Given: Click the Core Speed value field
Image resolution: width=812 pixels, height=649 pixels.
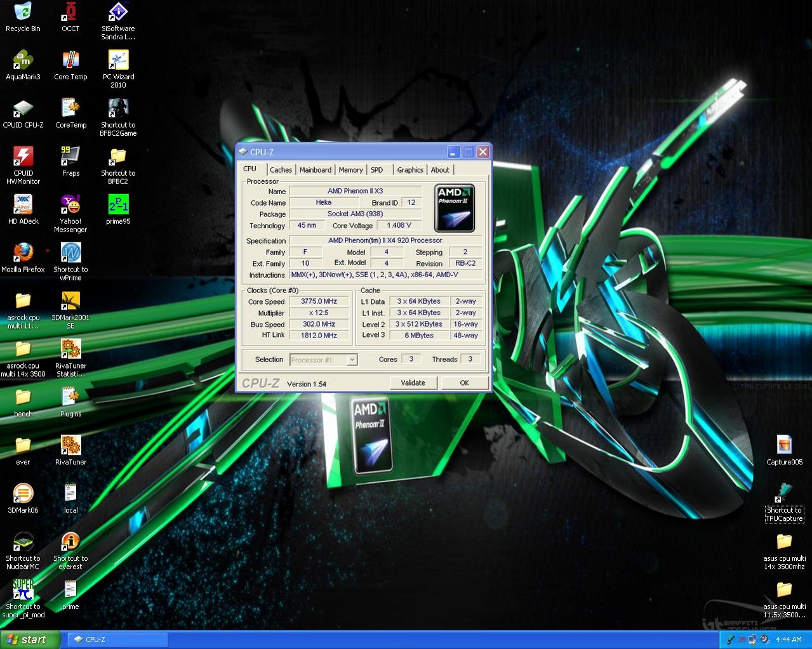Looking at the screenshot, I should 319,301.
